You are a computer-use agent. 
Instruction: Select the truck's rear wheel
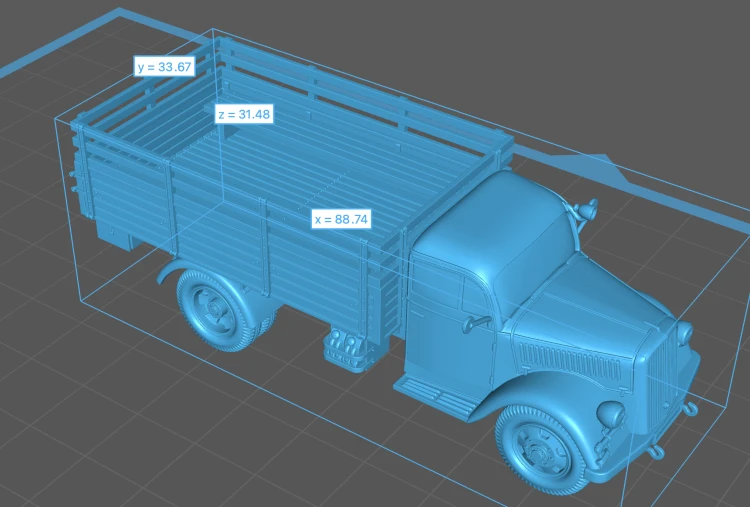coord(212,309)
